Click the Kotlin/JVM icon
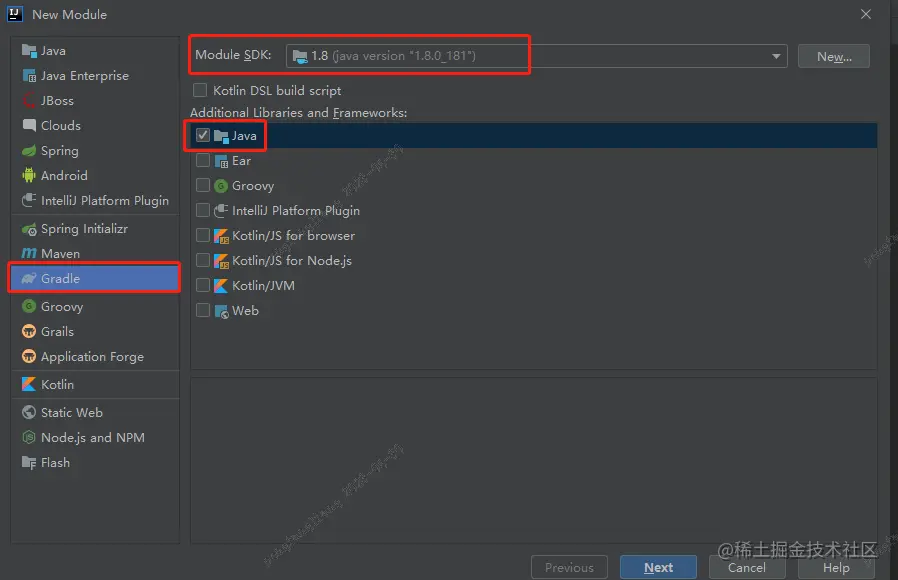This screenshot has height=580, width=898. coord(221,285)
